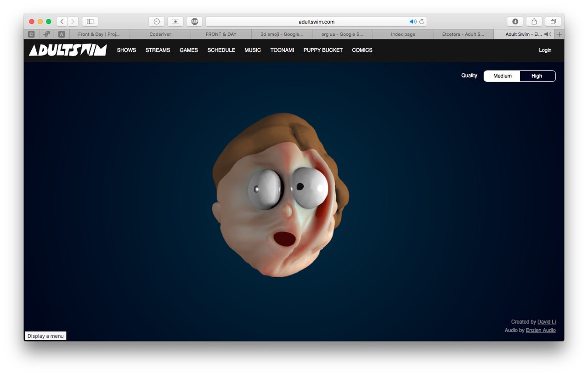This screenshot has width=588, height=375.
Task: Show all tabs overview icon
Action: [553, 22]
